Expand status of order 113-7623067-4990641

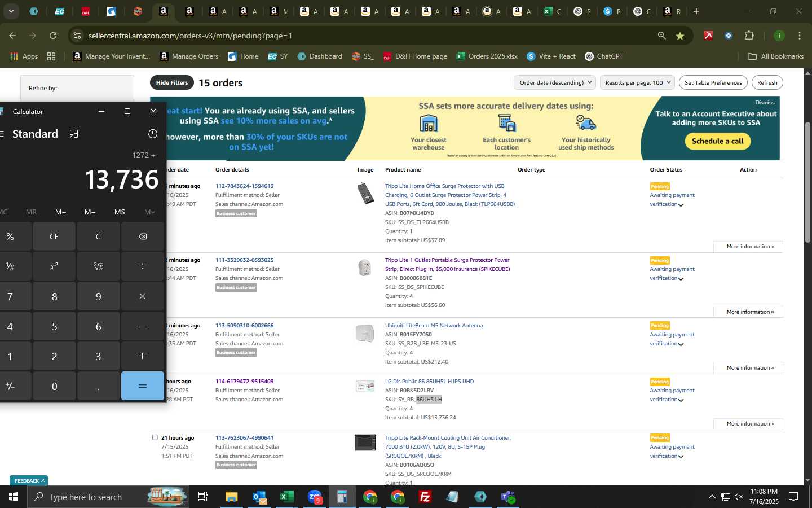pos(681,457)
